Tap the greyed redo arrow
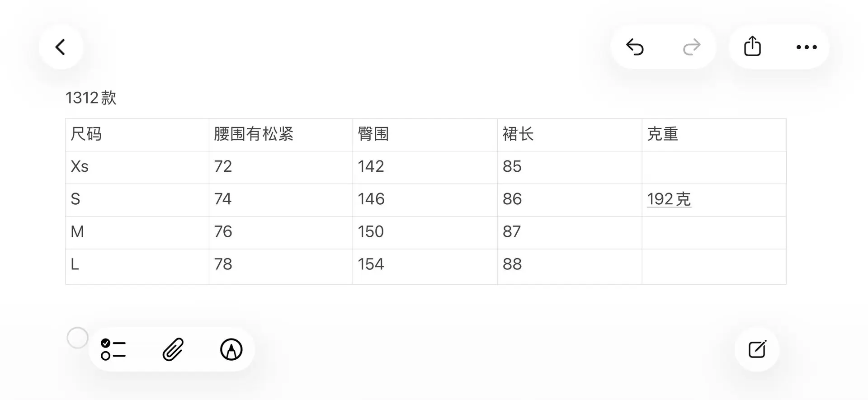868x400 pixels. (691, 47)
